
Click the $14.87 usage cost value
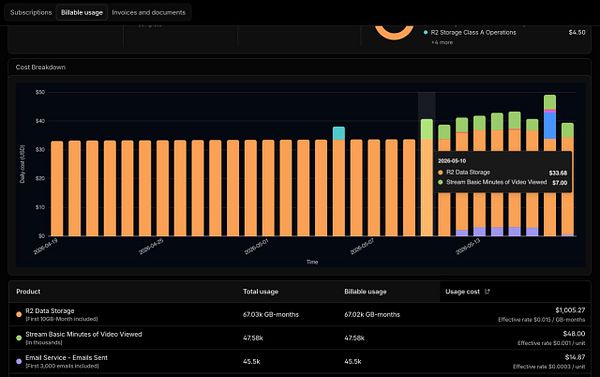point(575,357)
